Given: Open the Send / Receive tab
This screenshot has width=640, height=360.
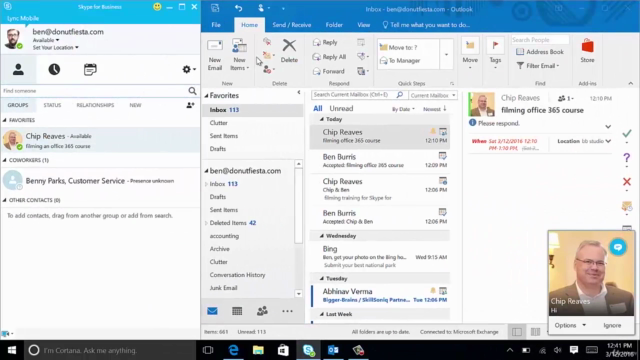Looking at the screenshot, I should tap(291, 25).
